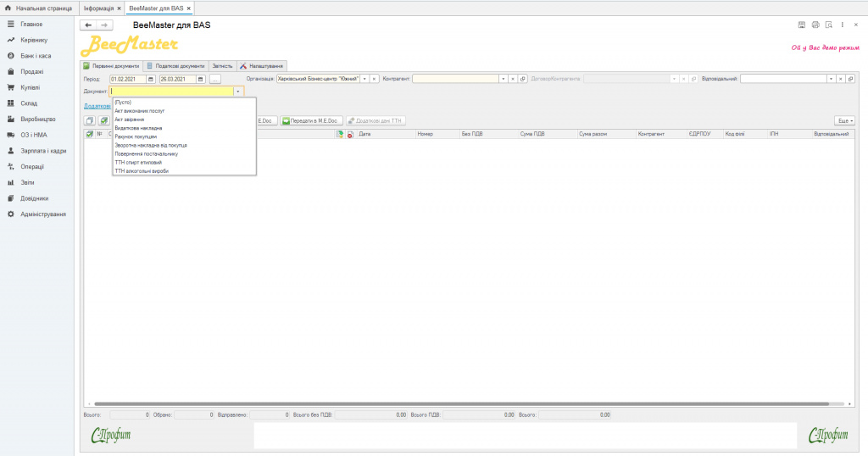Open the Налаштування tab
The width and height of the screenshot is (868, 456).
click(262, 66)
